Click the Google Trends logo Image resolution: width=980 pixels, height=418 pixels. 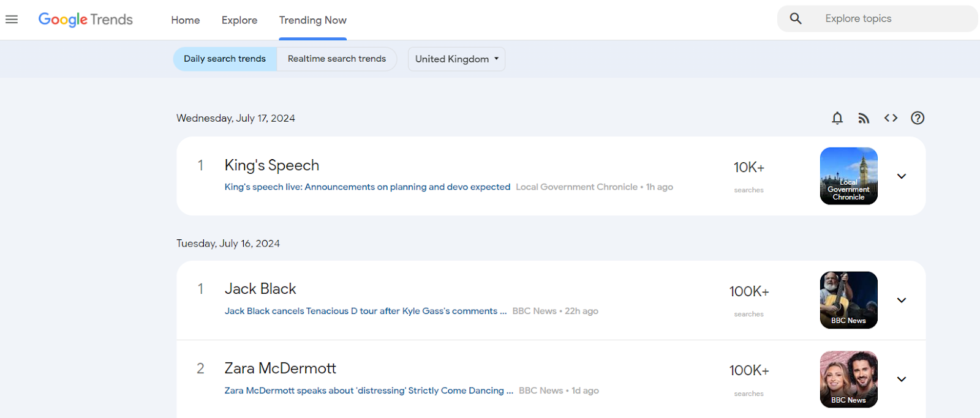86,20
